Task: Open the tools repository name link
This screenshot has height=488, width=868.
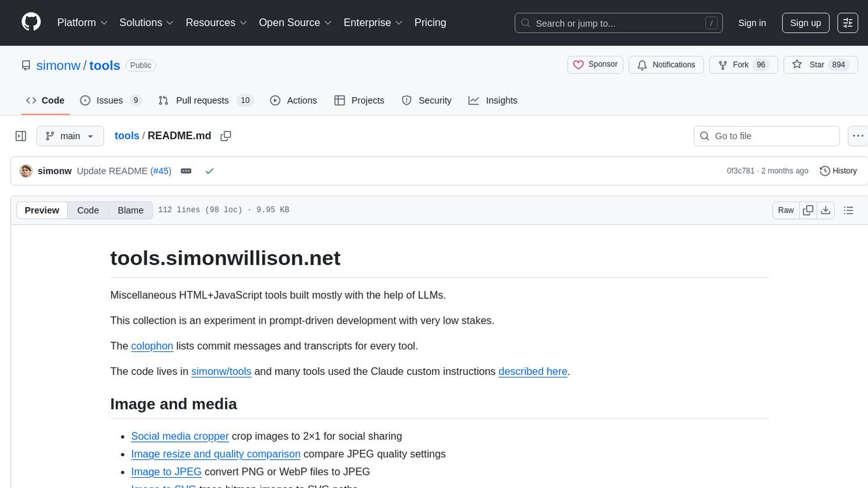Action: click(105, 65)
